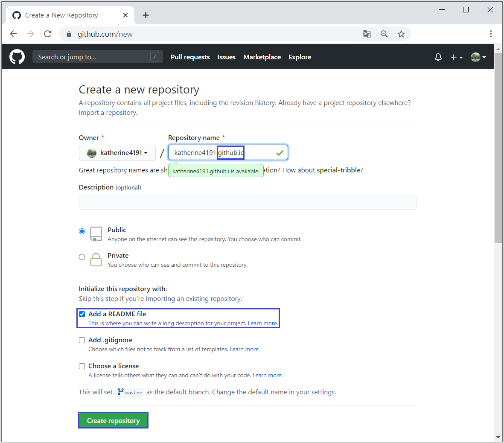Open a new browser tab
The height and width of the screenshot is (443, 504).
(x=146, y=15)
